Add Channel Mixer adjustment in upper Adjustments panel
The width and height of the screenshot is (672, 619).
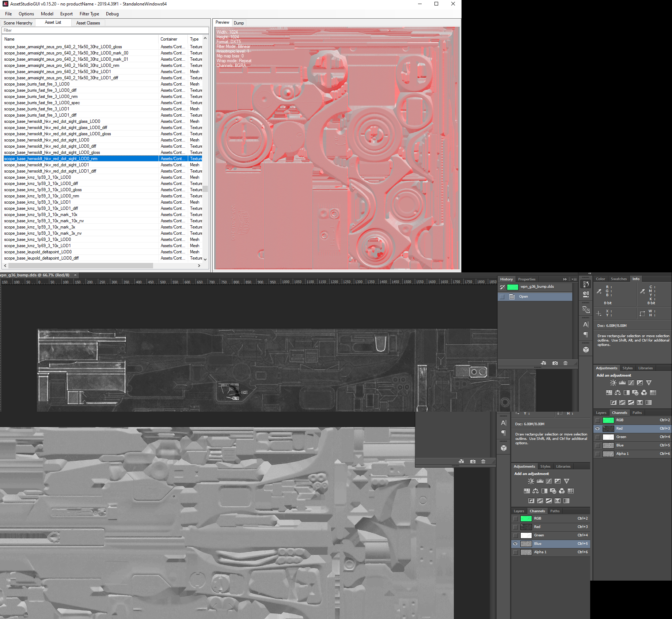pyautogui.click(x=644, y=393)
